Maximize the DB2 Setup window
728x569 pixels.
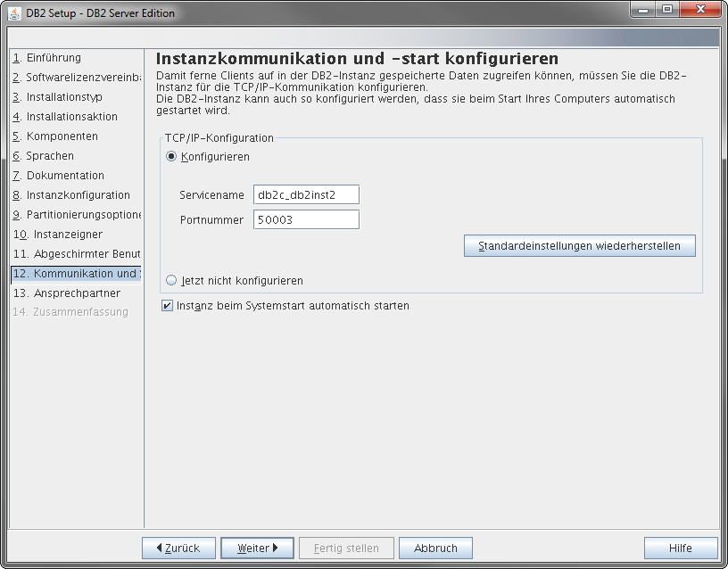[x=667, y=10]
